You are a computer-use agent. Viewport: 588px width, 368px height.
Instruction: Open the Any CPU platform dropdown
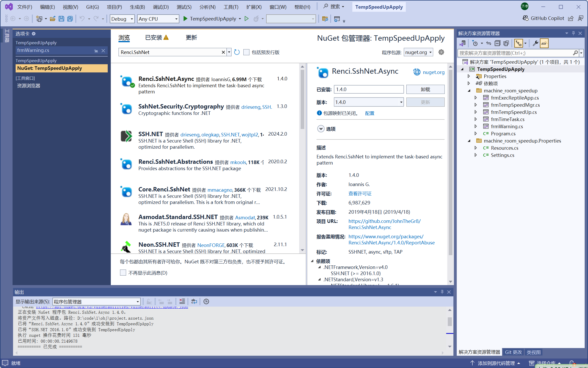pyautogui.click(x=158, y=19)
